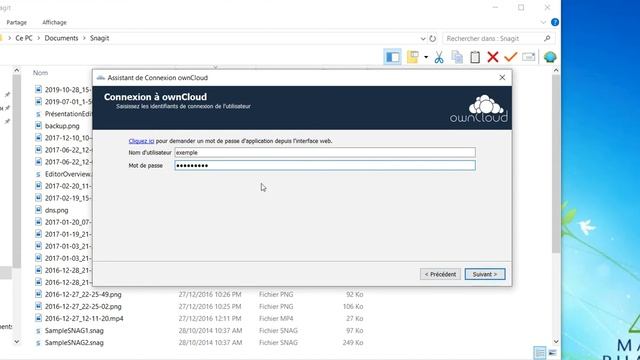Select file 2016-12-27_22-25-02.png

point(83,307)
